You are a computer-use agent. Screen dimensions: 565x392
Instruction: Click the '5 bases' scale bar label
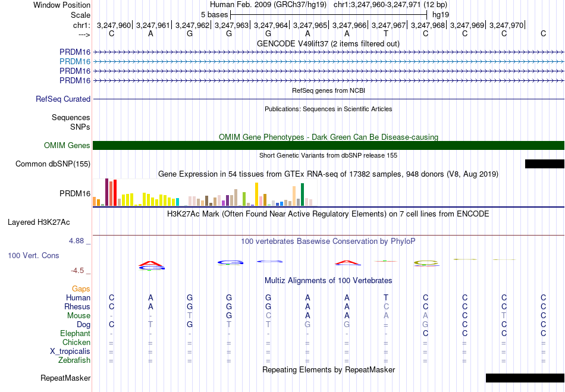pyautogui.click(x=214, y=15)
